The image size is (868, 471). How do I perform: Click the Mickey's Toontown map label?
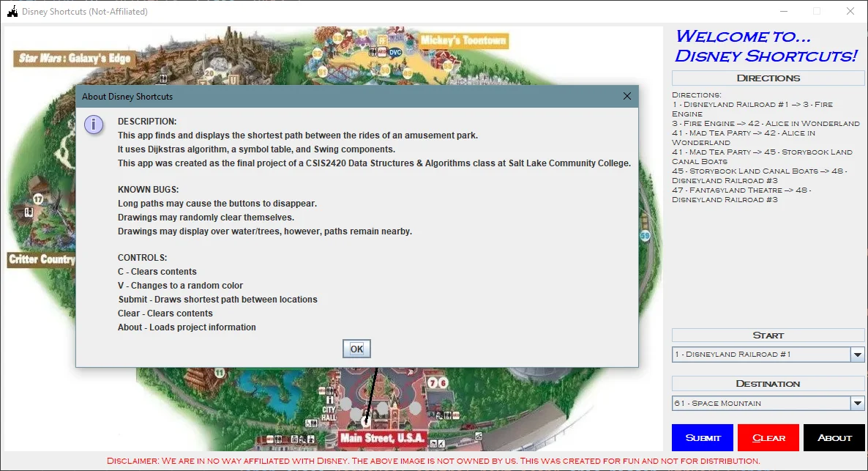463,40
